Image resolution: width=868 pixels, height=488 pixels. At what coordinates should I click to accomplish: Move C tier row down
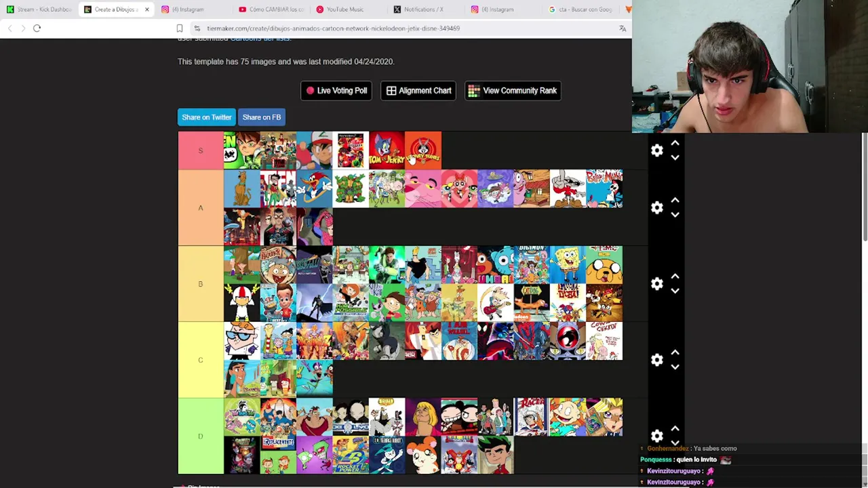(675, 367)
